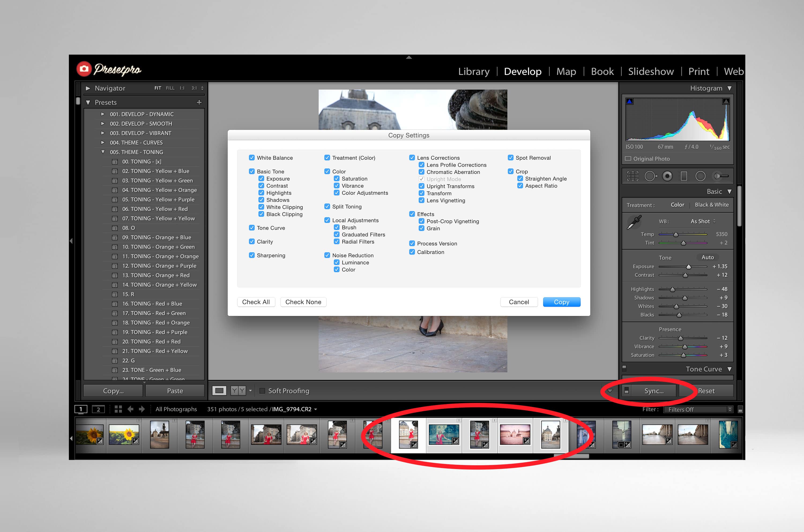Toggle the White Balance checkbox in Copy Settings
804x532 pixels.
(250, 158)
